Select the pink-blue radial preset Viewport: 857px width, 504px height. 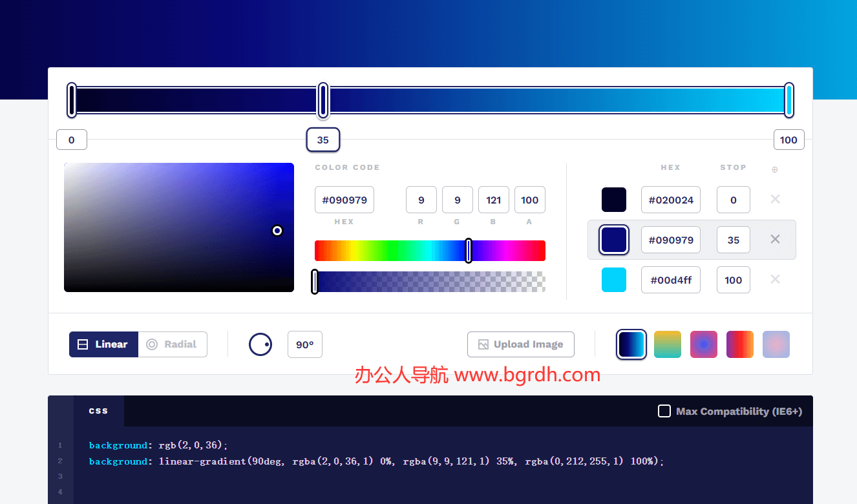pyautogui.click(x=704, y=344)
